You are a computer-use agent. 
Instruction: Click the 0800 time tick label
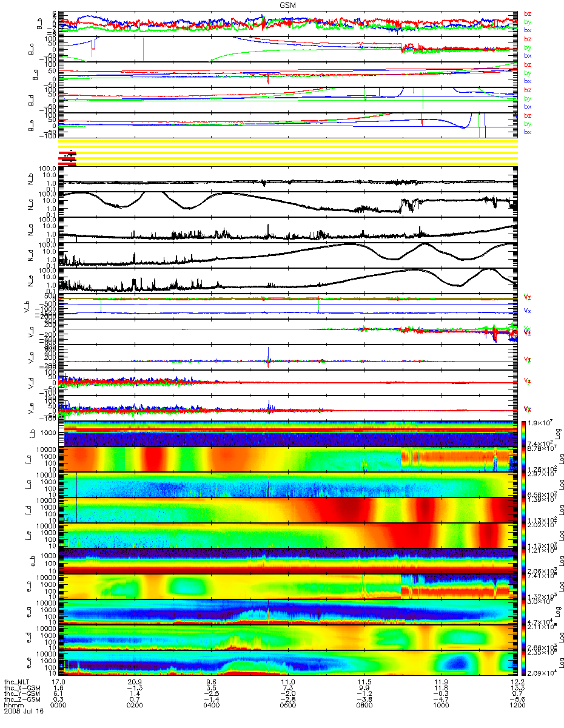[x=364, y=705]
